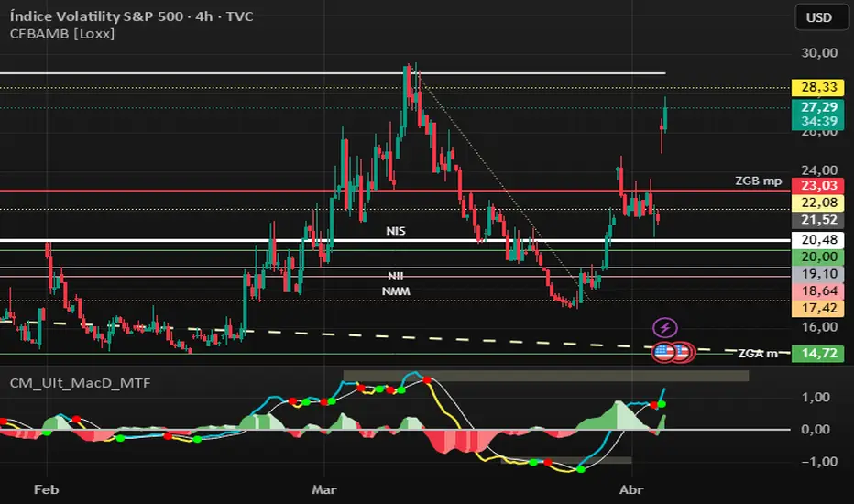Click the yellow 28,33 price label
Screen dimensions: 854x504
(818, 87)
